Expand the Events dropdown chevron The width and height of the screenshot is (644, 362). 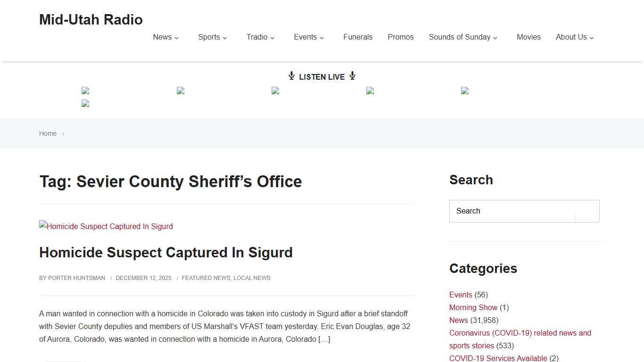click(322, 37)
